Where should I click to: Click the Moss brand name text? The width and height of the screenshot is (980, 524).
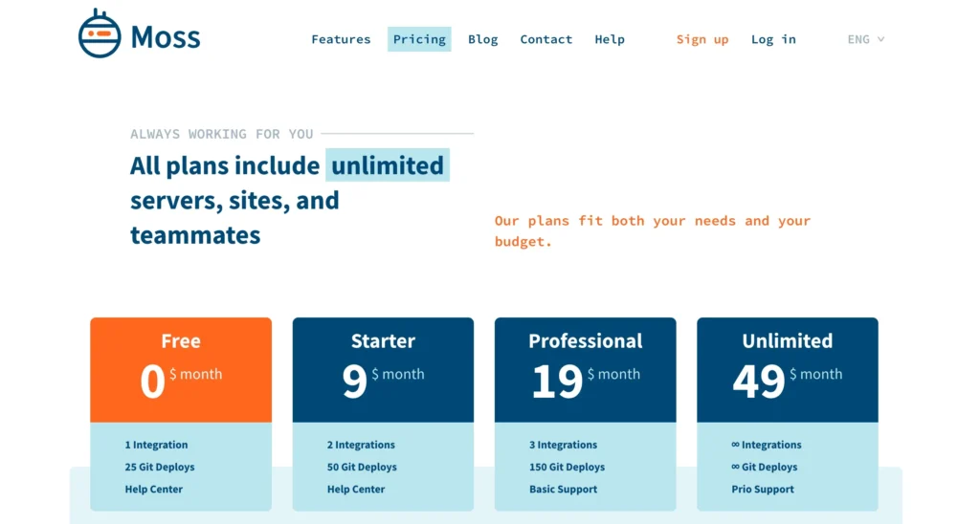coord(166,37)
